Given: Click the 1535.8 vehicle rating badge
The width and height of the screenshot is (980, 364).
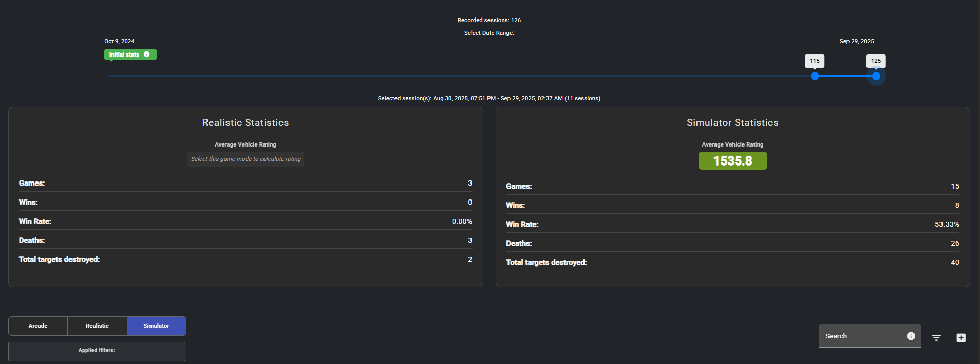Looking at the screenshot, I should [732, 161].
